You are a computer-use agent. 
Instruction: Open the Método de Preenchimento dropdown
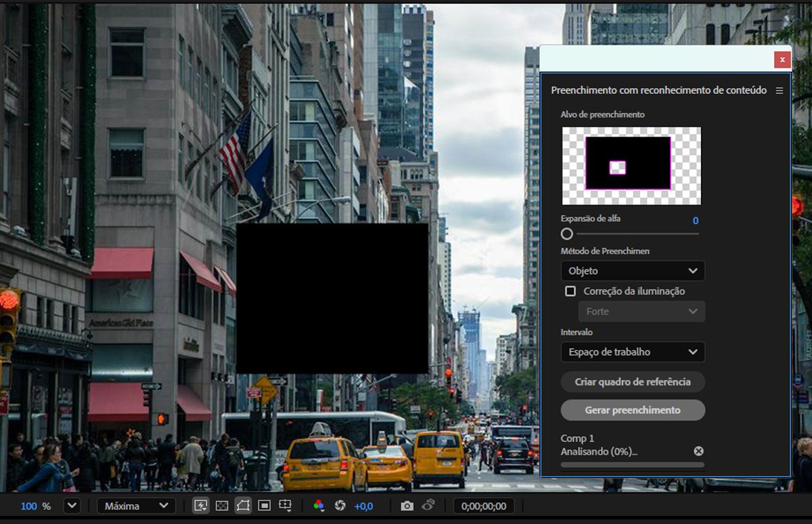point(633,270)
